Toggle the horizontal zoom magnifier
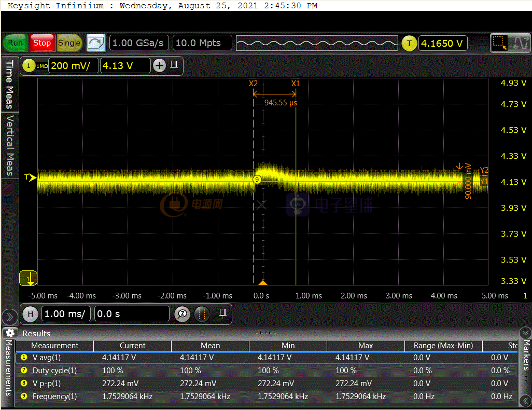Image resolution: width=532 pixels, height=410 pixels. tap(182, 314)
